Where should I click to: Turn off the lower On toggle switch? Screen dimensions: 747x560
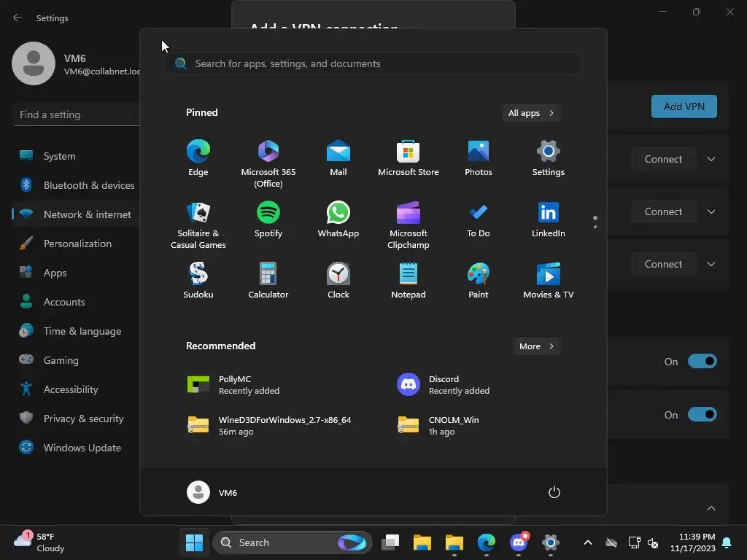pos(703,415)
